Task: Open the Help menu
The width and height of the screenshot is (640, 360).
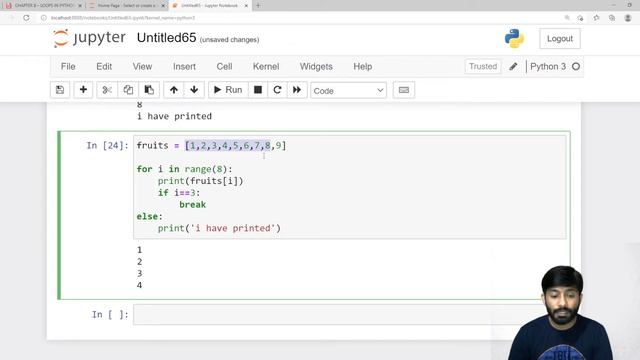Action: coord(363,67)
